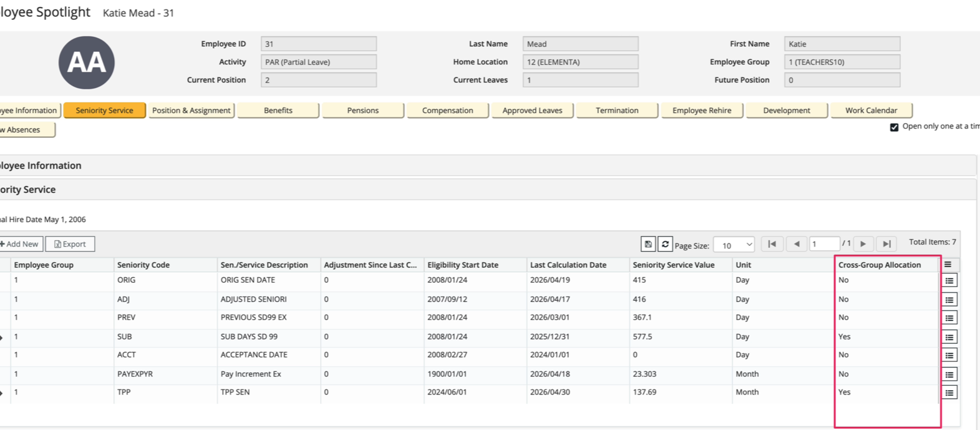Open the Development tab
The image size is (980, 430).
pos(787,110)
